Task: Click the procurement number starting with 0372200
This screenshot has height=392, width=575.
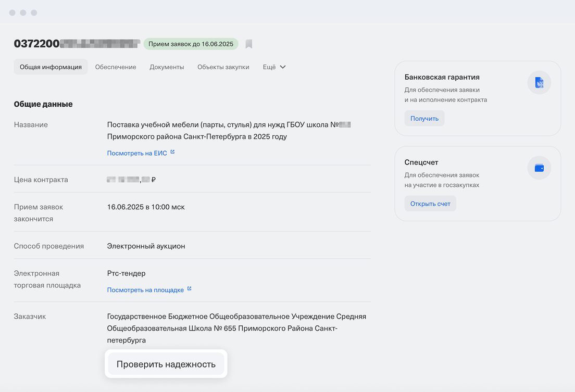Action: tap(77, 44)
